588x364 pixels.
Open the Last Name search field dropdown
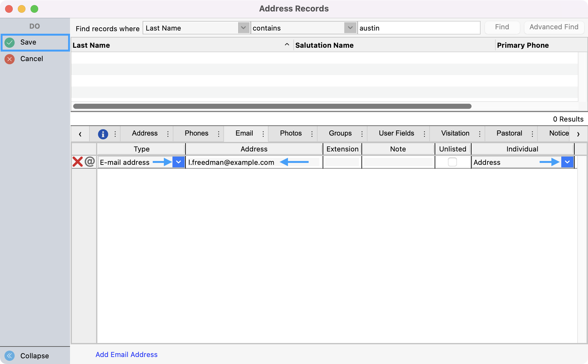tap(243, 28)
